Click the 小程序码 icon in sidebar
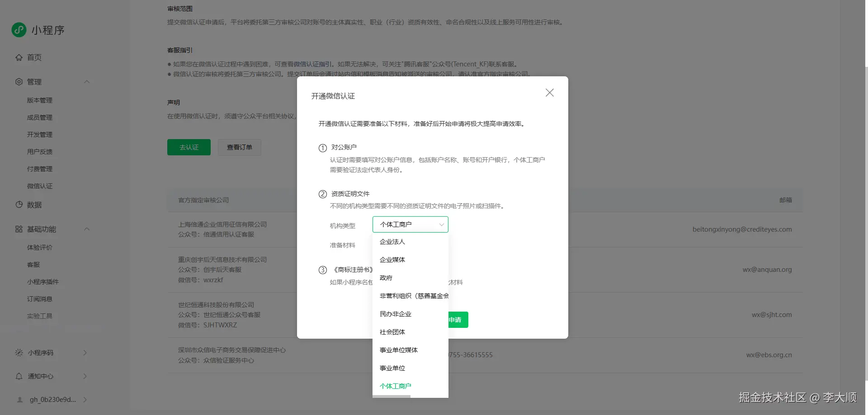Viewport: 868px width, 415px height. [x=19, y=353]
